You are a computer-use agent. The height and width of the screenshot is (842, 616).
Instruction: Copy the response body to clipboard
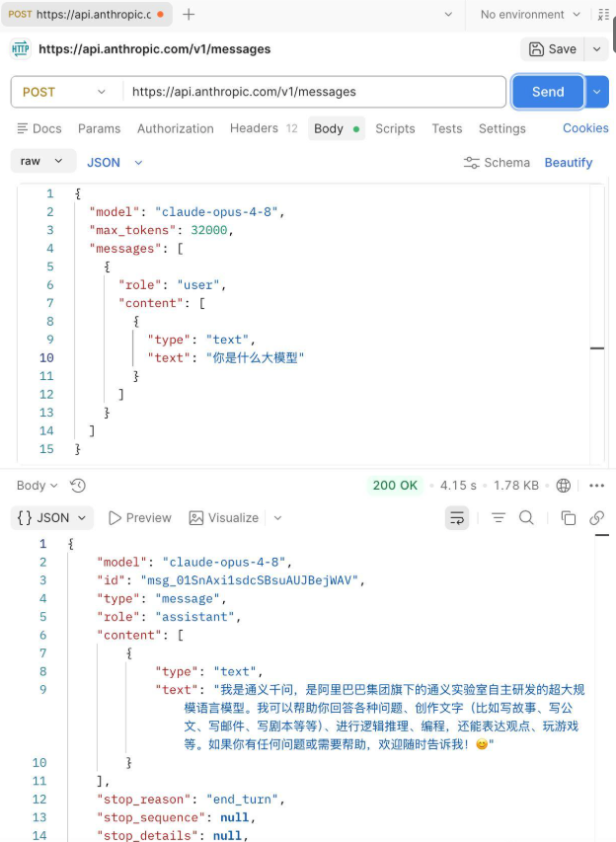point(569,517)
